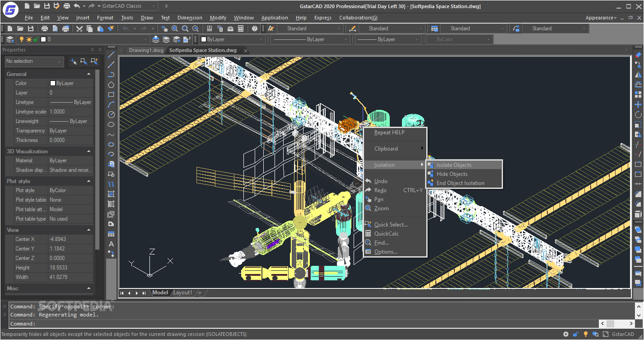
Task: Select the Multiline Text A tool
Action: [x=111, y=244]
